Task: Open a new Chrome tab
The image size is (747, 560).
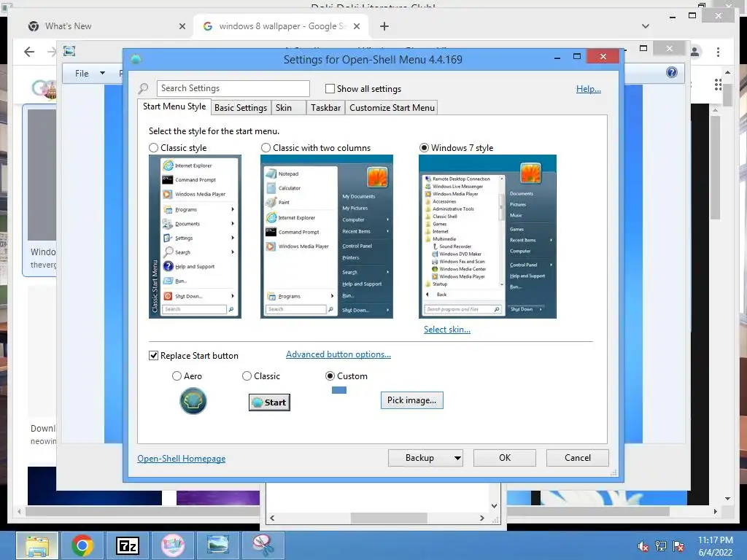Action: 384,27
